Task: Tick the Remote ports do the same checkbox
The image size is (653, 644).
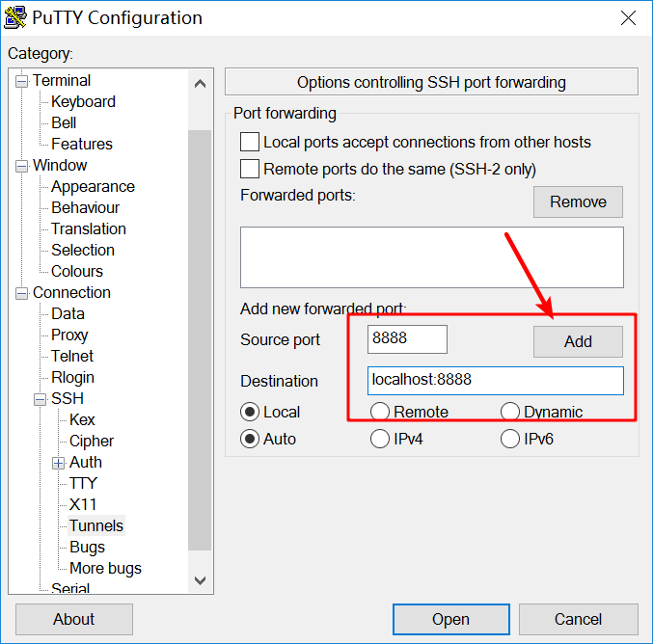Action: [x=250, y=169]
